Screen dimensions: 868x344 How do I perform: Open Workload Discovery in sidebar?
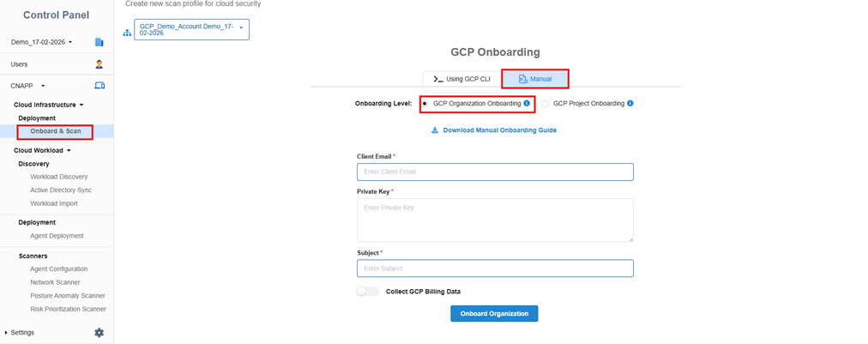point(58,177)
